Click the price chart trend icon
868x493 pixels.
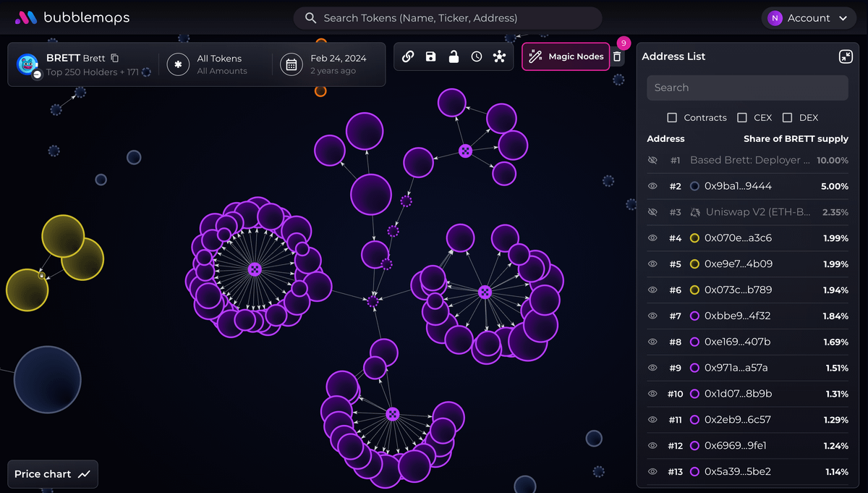point(85,474)
